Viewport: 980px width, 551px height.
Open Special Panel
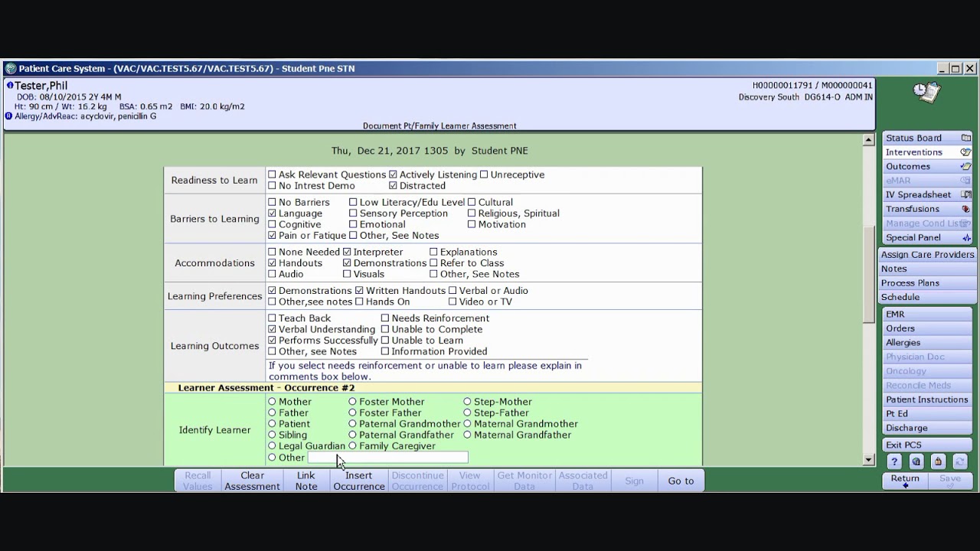(x=927, y=237)
